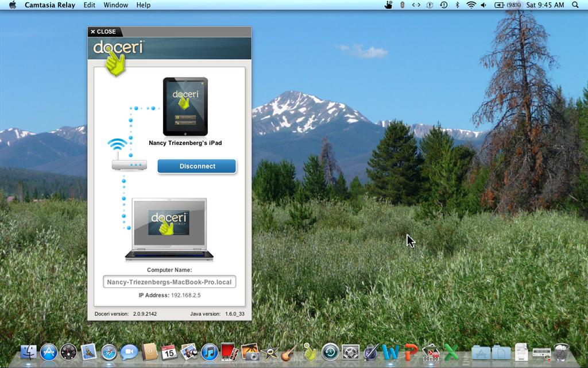Open the Apple menu
Viewport: 588px width, 368px height.
[13, 5]
